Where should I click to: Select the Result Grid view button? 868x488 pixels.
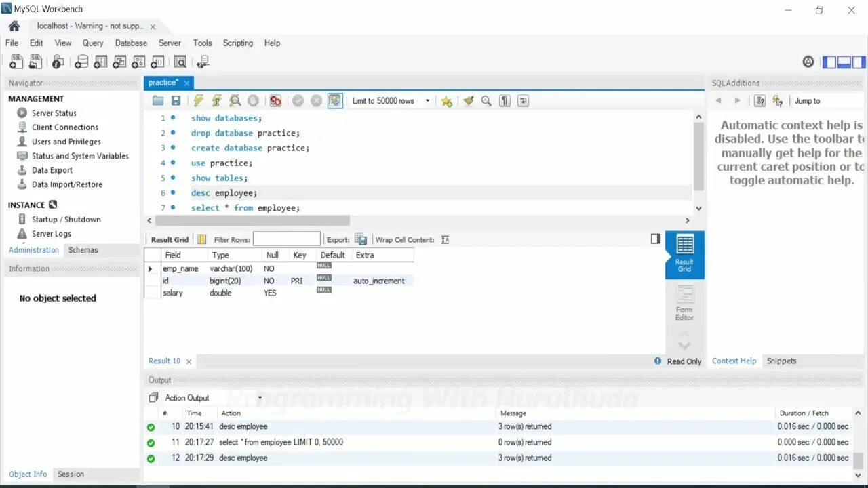(x=684, y=255)
